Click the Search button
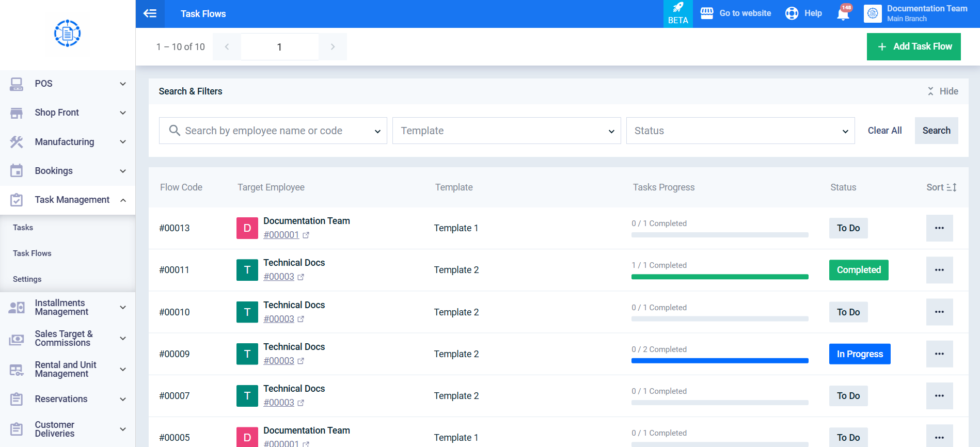Image resolution: width=980 pixels, height=447 pixels. 936,131
